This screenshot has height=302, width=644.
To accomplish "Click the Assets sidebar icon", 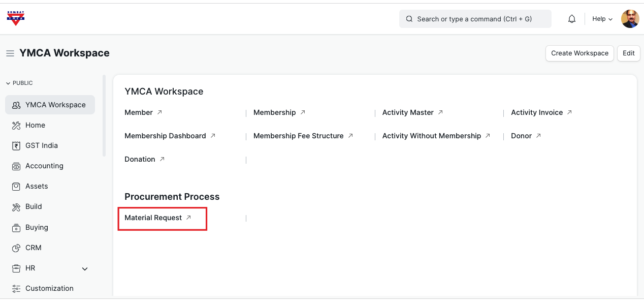I will point(16,187).
